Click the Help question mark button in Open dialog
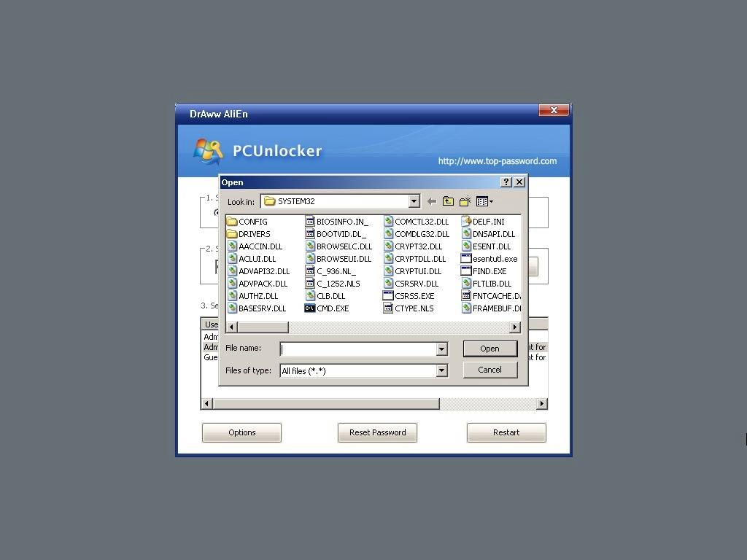Screen dimensions: 747x560 coord(506,182)
